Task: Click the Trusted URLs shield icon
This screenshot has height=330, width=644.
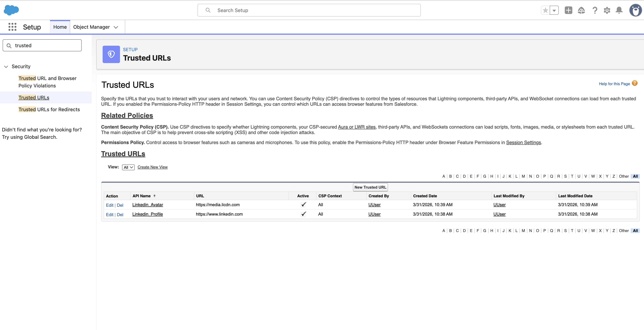Action: 111,54
